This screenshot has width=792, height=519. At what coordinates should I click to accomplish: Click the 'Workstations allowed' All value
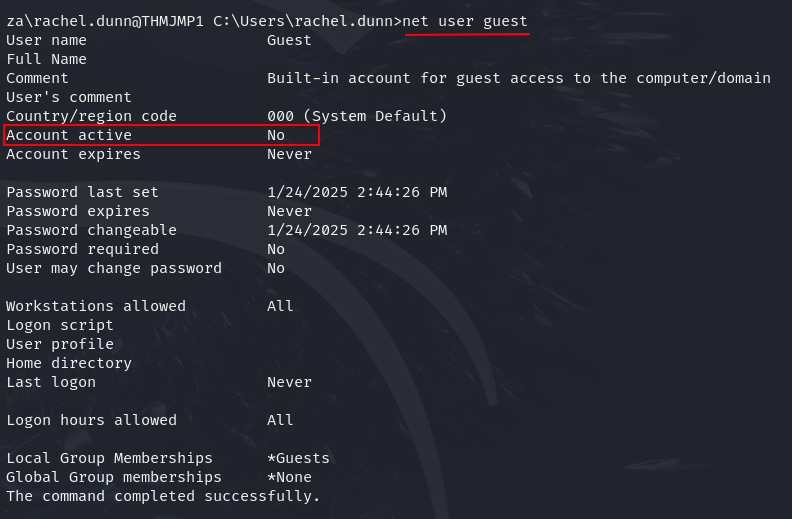tap(280, 306)
